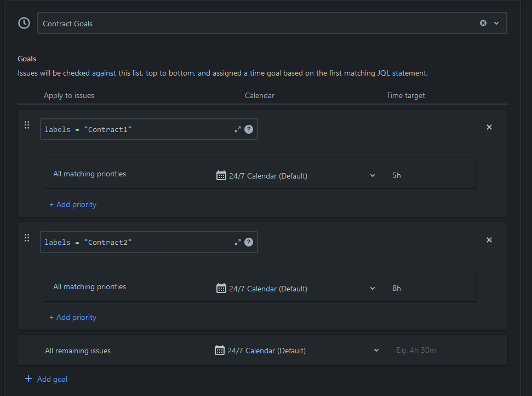Screen dimensions: 532x396
Task: Expand the Contract2 JQL editor fullscreen
Action: (237, 242)
